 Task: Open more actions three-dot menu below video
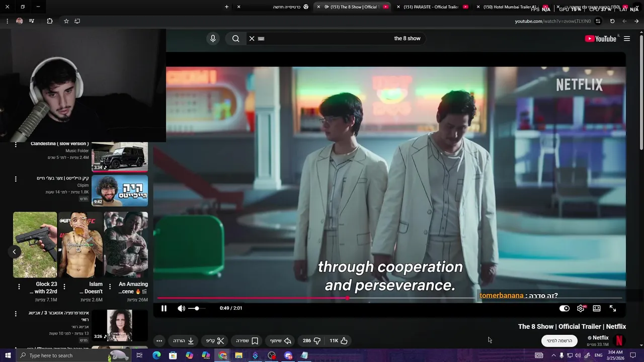point(159,341)
